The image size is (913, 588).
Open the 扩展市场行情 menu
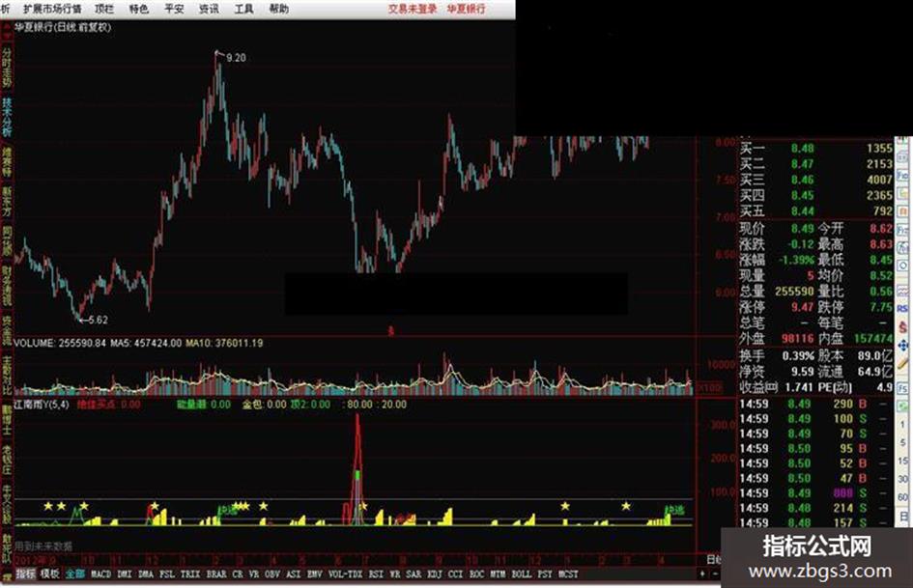52,9
